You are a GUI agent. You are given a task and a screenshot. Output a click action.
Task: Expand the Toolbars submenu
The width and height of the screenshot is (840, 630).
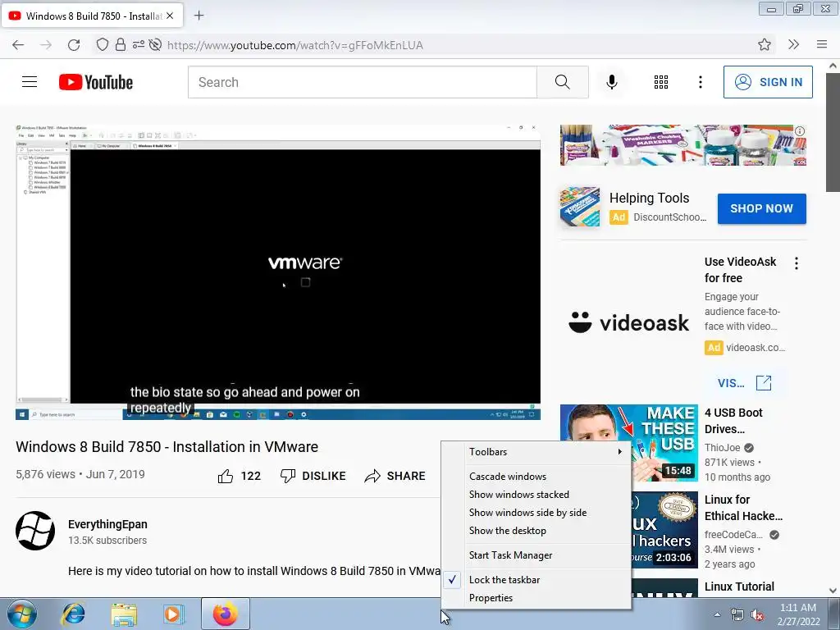pyautogui.click(x=536, y=452)
